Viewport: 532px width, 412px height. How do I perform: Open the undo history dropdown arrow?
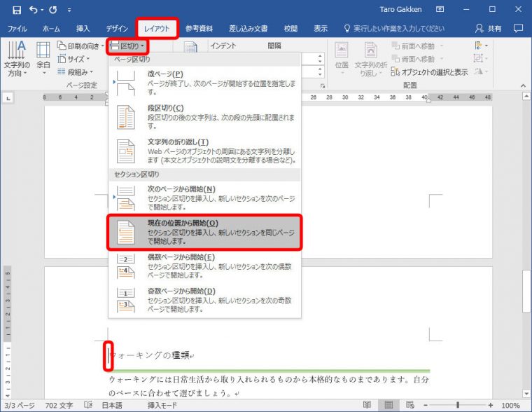pos(42,10)
